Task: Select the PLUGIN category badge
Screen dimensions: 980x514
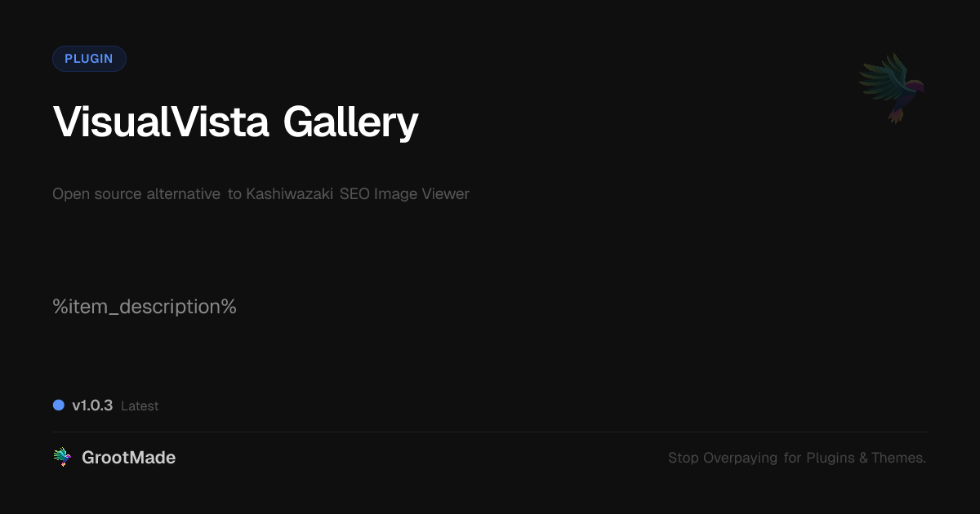Action: pyautogui.click(x=89, y=59)
